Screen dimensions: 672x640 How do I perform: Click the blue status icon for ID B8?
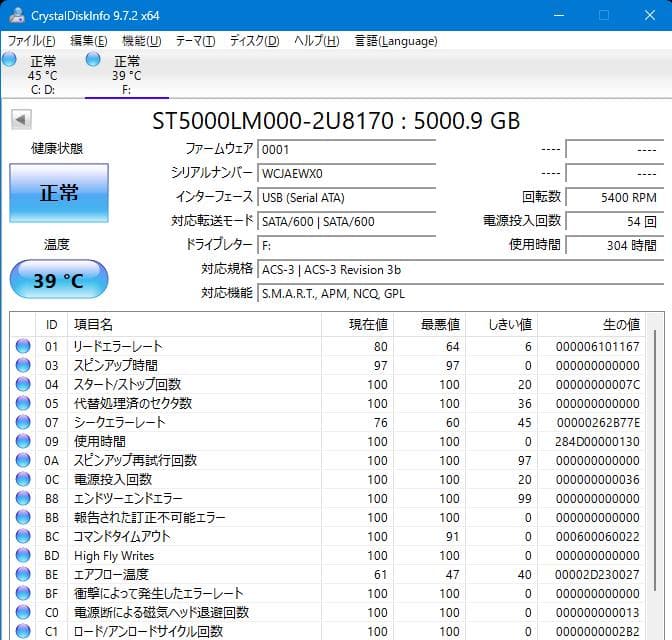coord(23,498)
